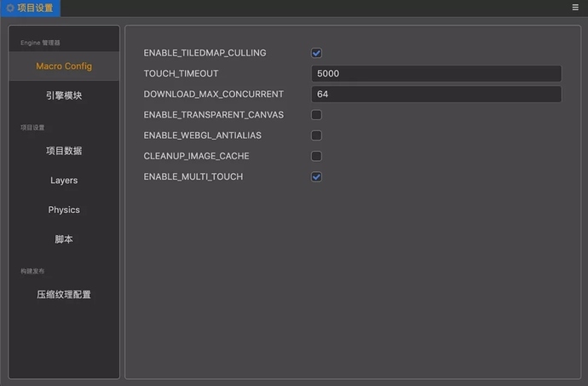Click the TOUCH_TIMEOUT field showing 5000
The width and height of the screenshot is (588, 386).
coord(436,73)
